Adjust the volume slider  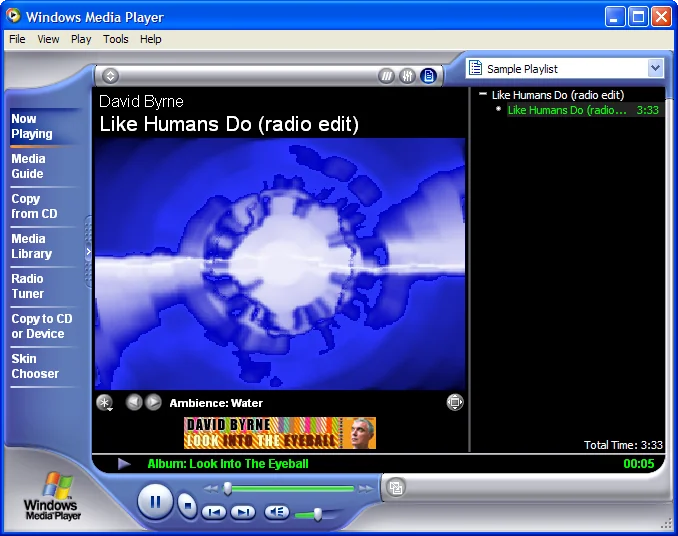(x=318, y=514)
